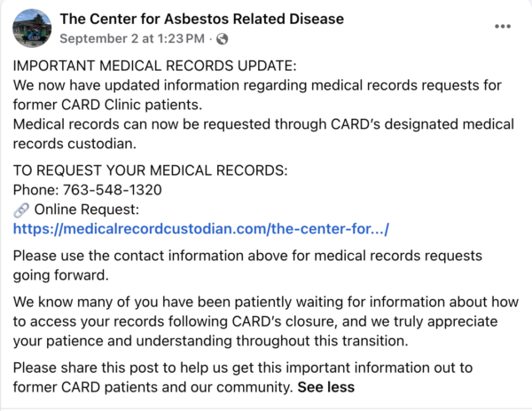532x411 pixels.
Task: Collapse the post with See less
Action: click(x=326, y=387)
